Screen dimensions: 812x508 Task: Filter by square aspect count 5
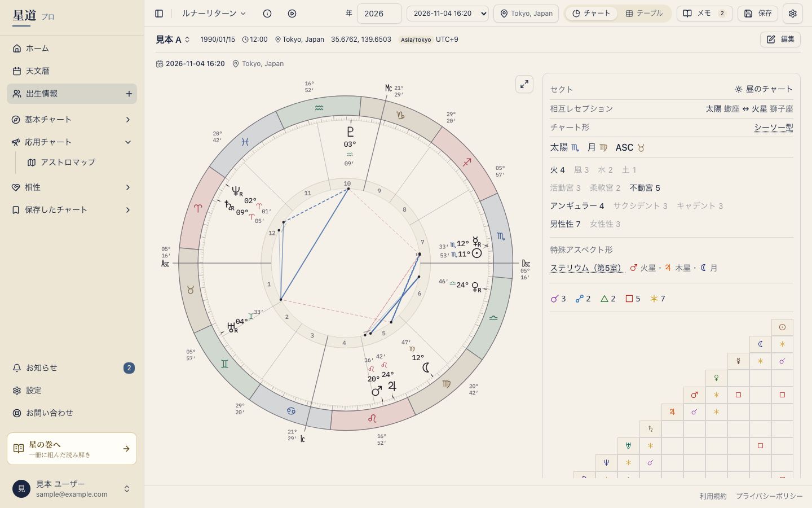click(x=632, y=299)
